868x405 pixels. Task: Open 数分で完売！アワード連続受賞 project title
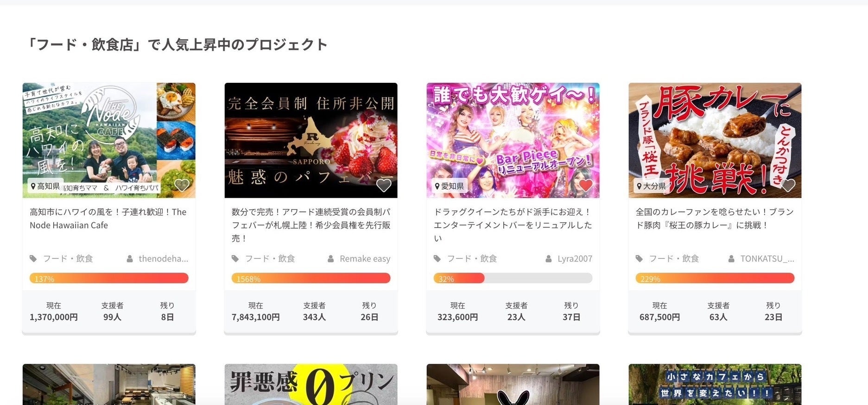click(311, 225)
